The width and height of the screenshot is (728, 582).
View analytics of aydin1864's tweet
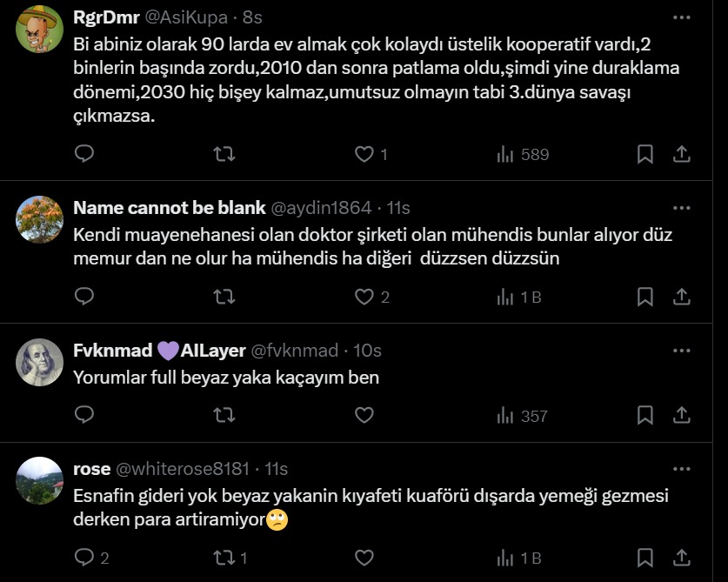click(x=519, y=297)
